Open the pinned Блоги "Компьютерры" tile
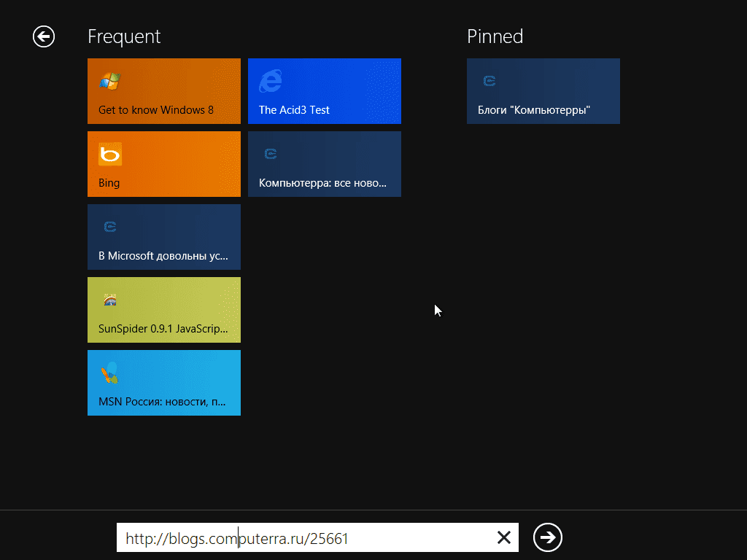Screen dimensions: 747x560 pos(543,91)
